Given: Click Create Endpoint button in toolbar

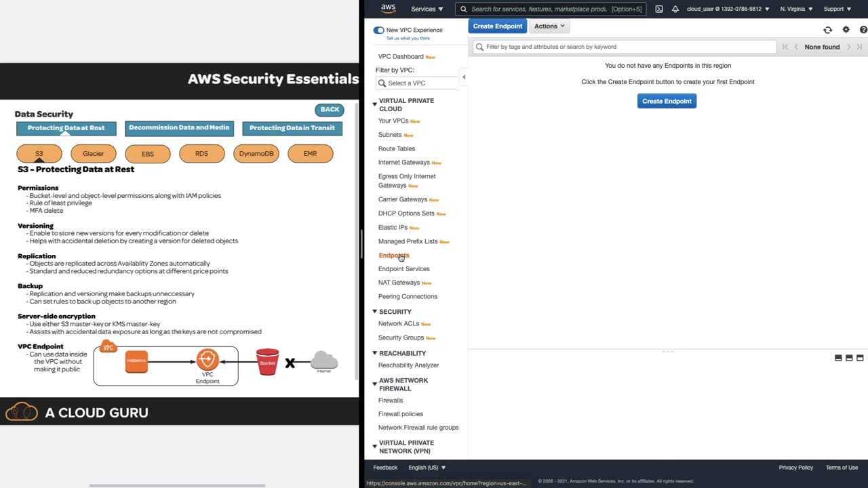Looking at the screenshot, I should [498, 26].
